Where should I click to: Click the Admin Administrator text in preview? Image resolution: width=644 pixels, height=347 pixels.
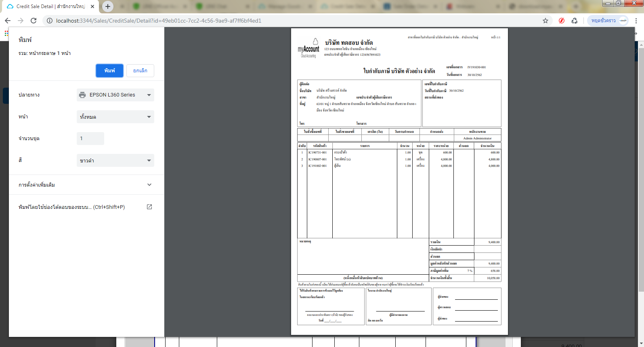click(x=477, y=138)
